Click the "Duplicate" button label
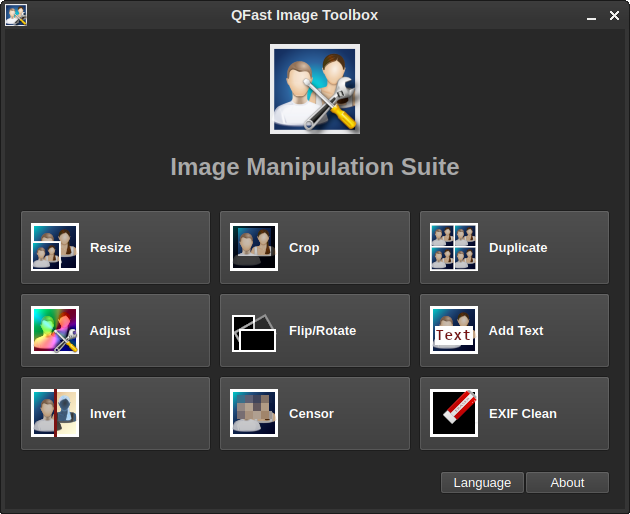The image size is (630, 514). [518, 248]
